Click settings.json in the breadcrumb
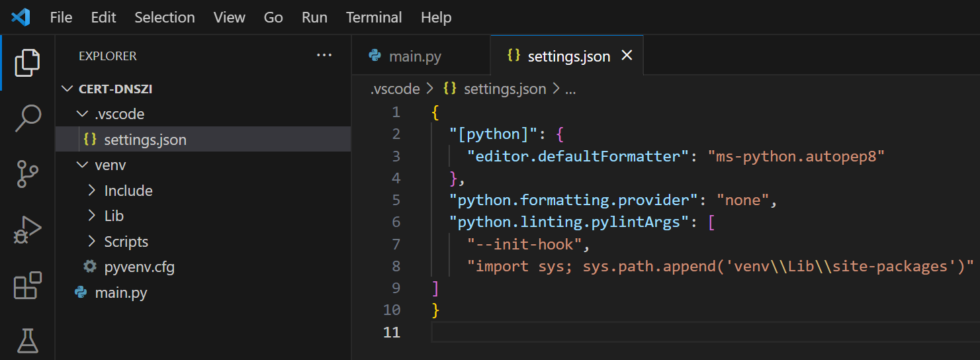 [x=505, y=89]
